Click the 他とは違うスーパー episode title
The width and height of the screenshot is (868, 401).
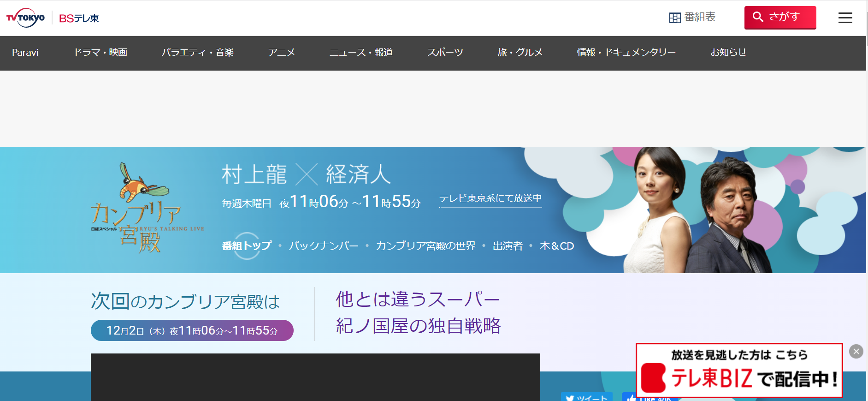tap(418, 312)
